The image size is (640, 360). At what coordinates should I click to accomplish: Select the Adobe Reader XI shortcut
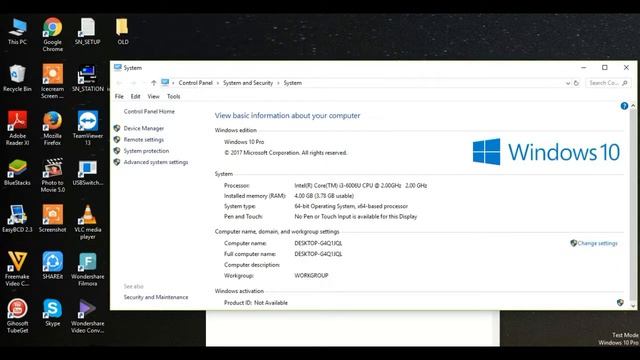point(17,129)
